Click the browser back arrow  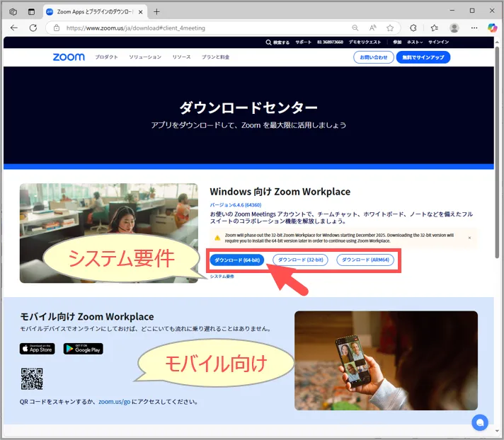pyautogui.click(x=14, y=28)
